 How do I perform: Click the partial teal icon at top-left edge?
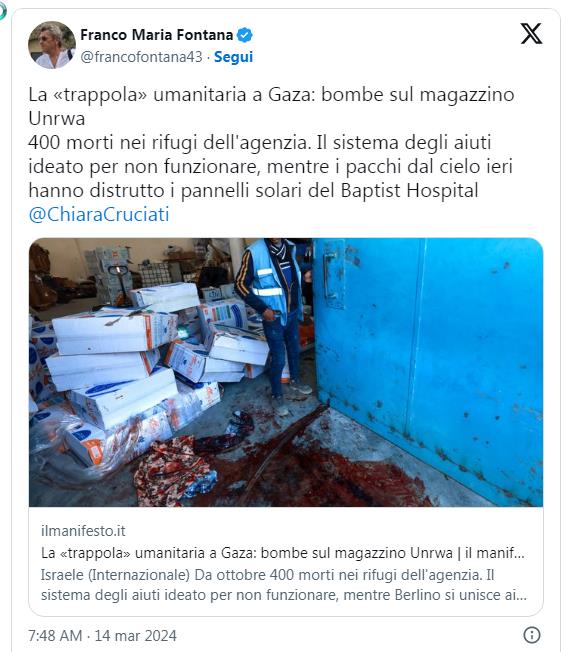2,10
